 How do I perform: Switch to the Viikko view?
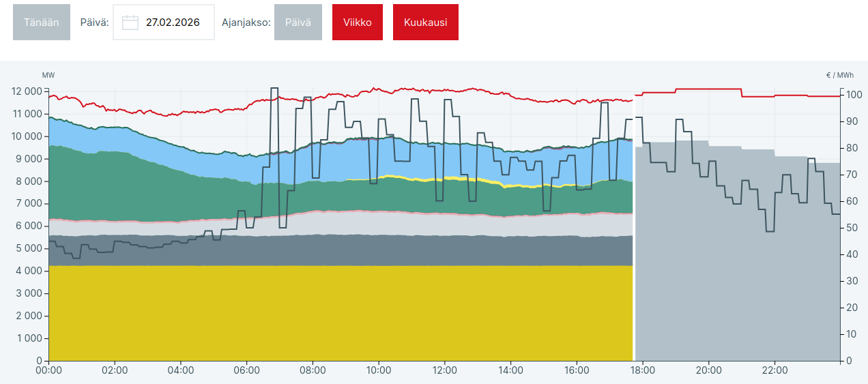click(x=358, y=22)
